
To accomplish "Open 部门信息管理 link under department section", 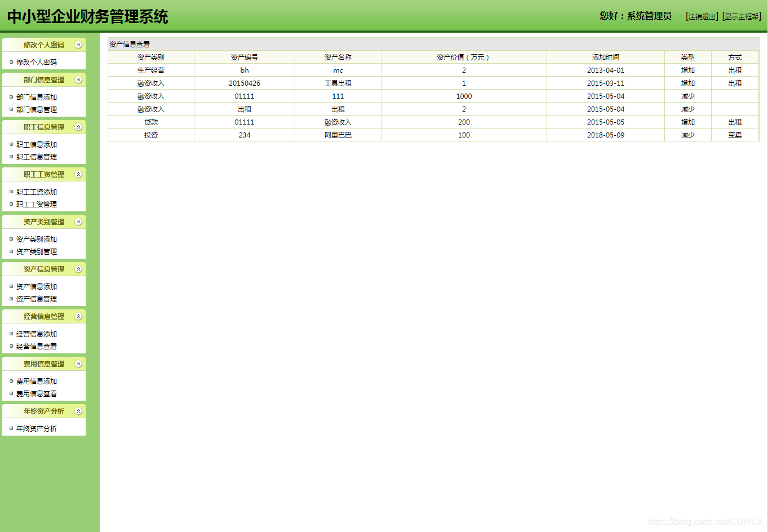I will click(37, 110).
